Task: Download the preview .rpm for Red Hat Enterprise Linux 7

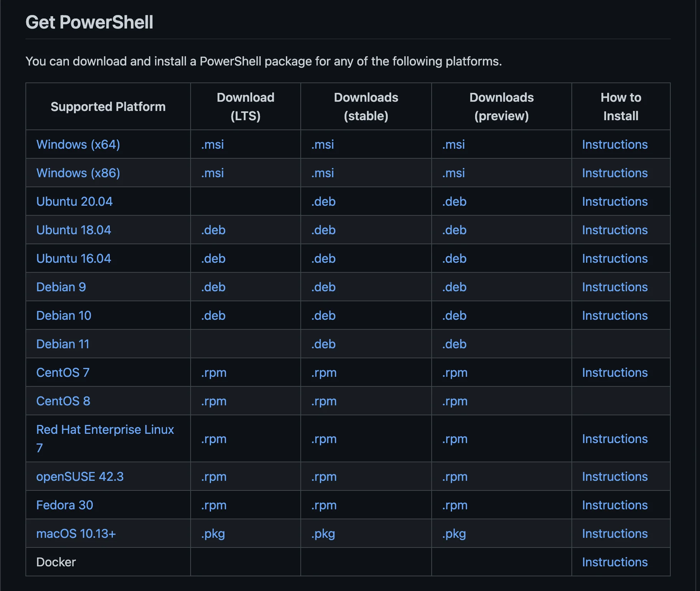Action: pos(454,439)
